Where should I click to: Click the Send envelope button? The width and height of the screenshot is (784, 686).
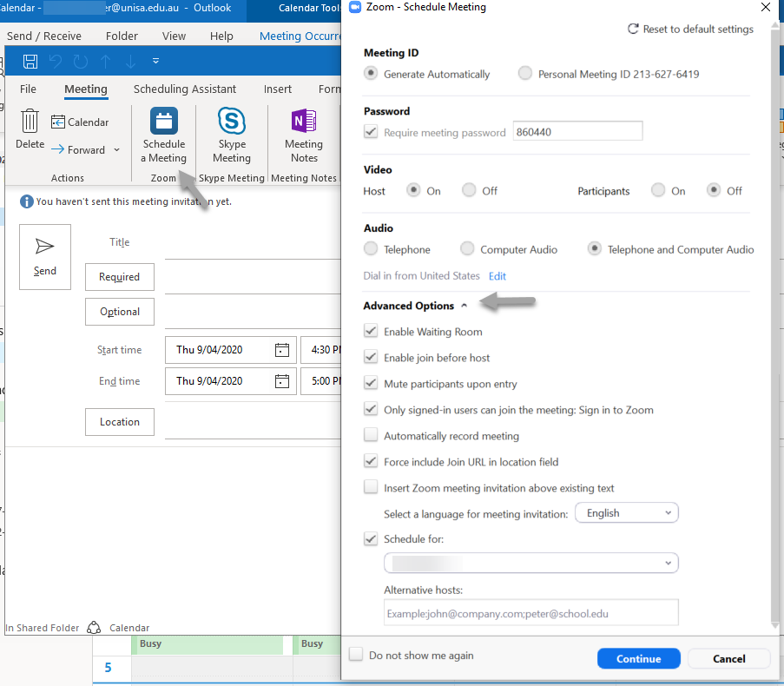[x=45, y=257]
